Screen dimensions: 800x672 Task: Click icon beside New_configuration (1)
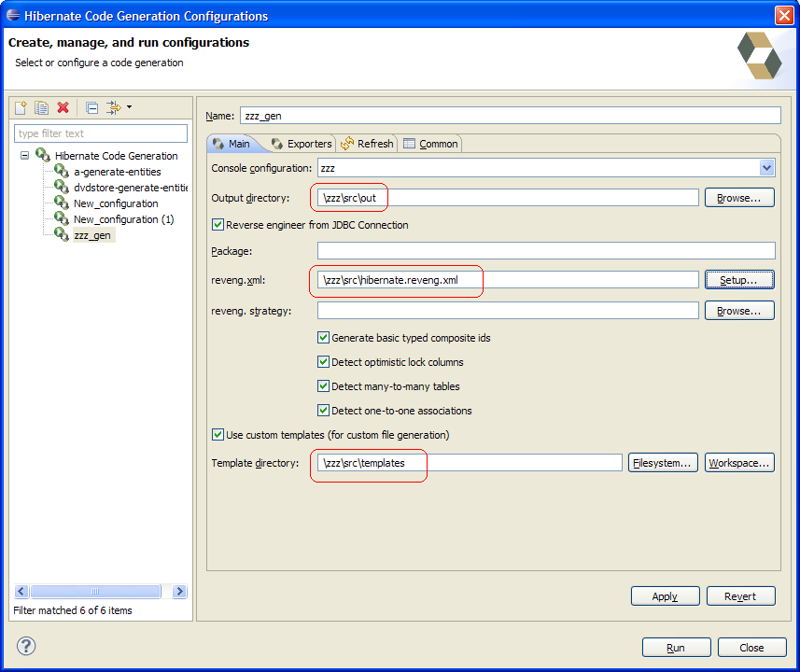point(62,218)
